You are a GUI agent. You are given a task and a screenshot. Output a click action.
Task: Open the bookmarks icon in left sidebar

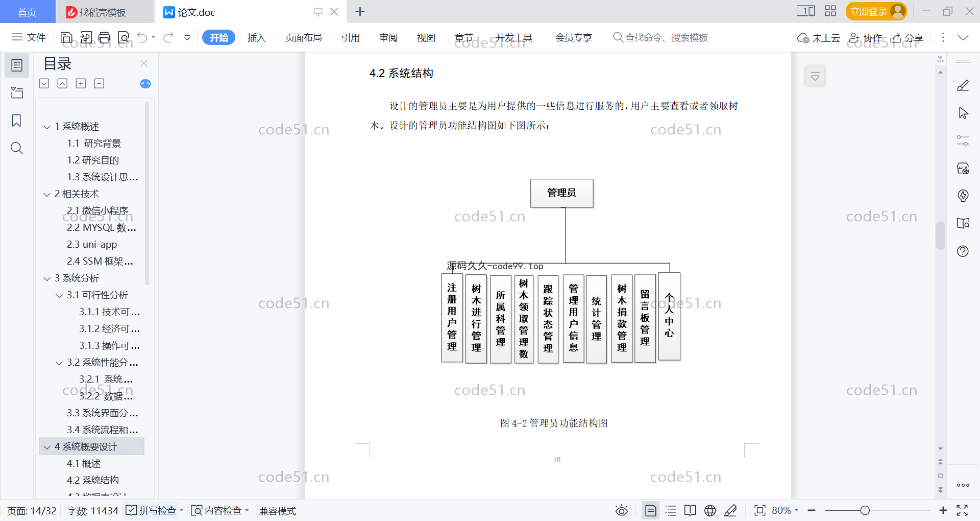(x=17, y=121)
